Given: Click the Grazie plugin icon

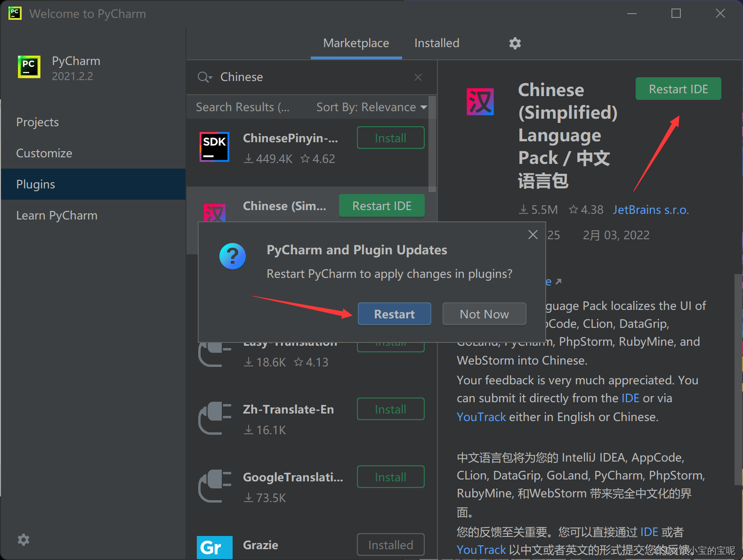Looking at the screenshot, I should [x=215, y=547].
